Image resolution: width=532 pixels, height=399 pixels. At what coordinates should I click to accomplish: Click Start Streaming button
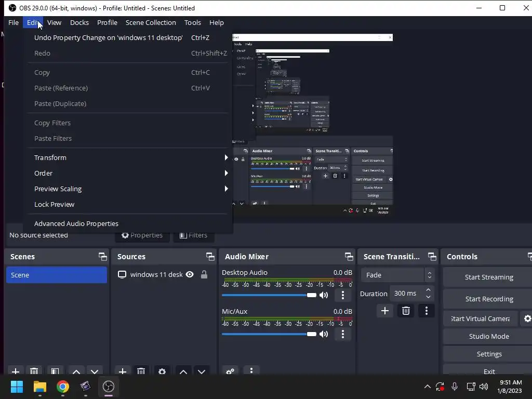[x=488, y=277]
